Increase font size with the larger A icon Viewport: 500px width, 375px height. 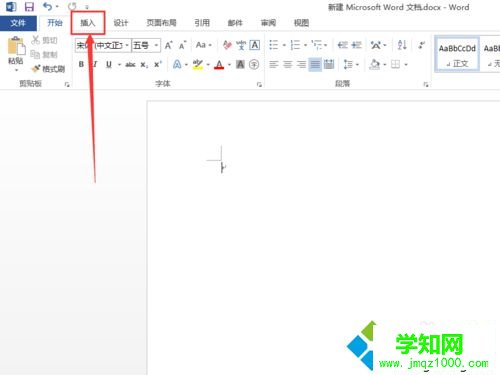pyautogui.click(x=169, y=45)
